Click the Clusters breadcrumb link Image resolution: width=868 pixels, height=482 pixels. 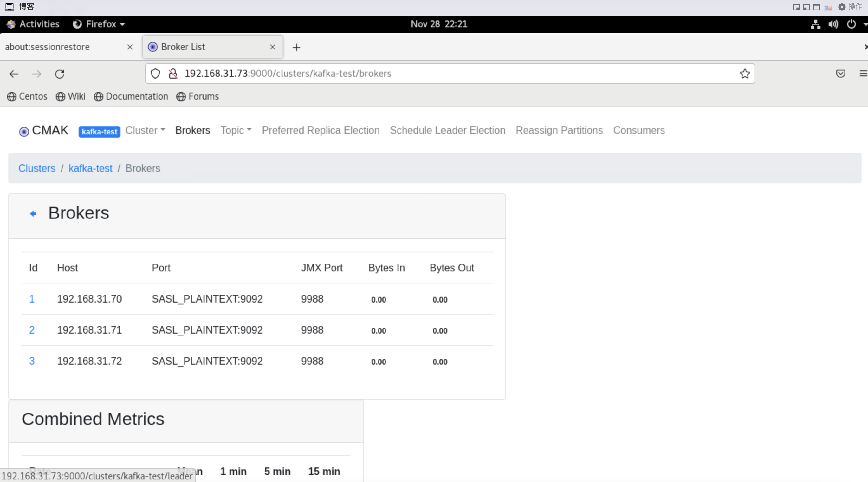[37, 168]
